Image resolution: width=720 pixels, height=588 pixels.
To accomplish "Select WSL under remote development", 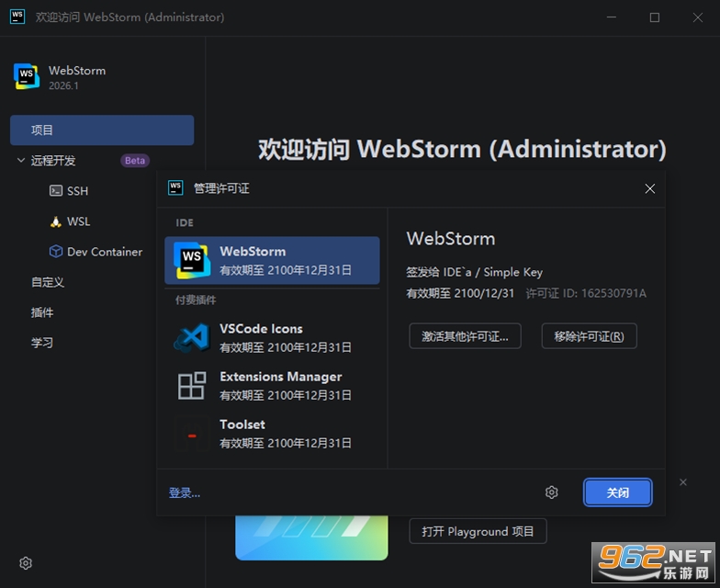I will coord(79,221).
